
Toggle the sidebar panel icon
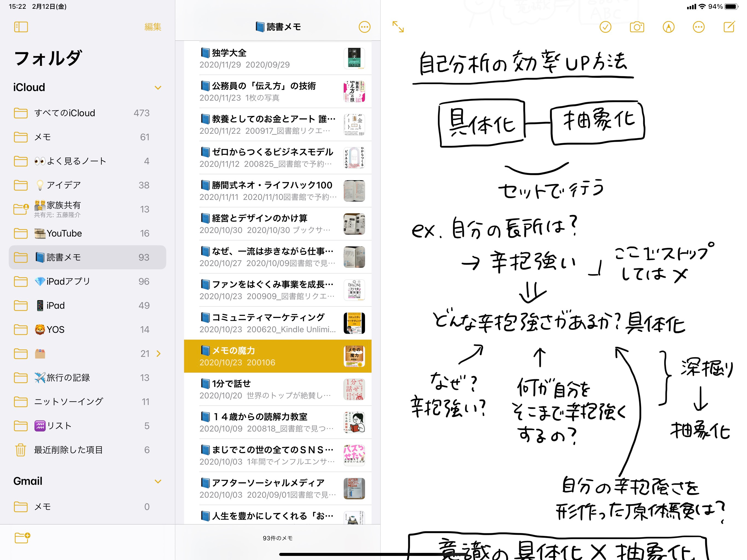[21, 27]
